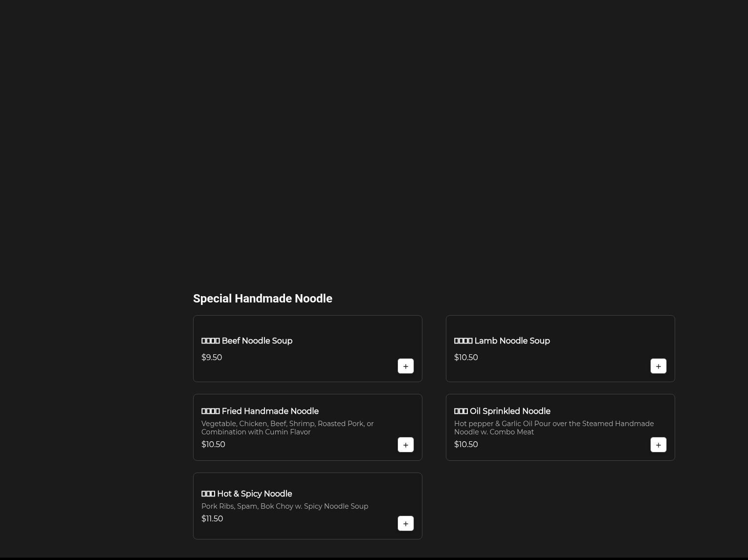Open the Fried Handmade Noodle item title

(260, 411)
